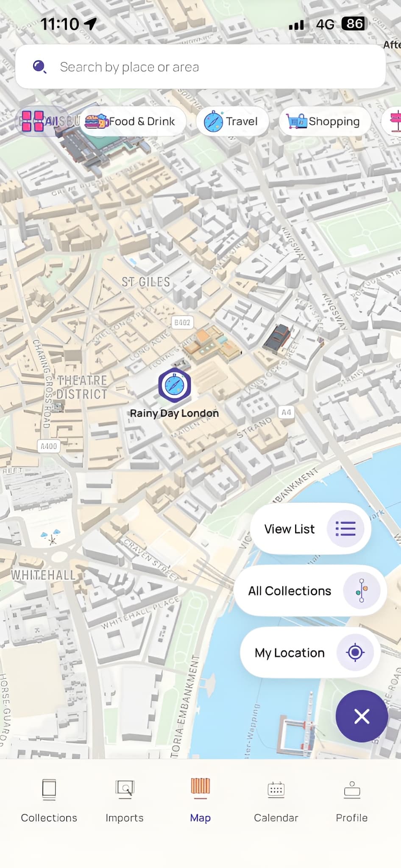Collapse the floating menu with X button
The height and width of the screenshot is (868, 401).
pos(362,716)
